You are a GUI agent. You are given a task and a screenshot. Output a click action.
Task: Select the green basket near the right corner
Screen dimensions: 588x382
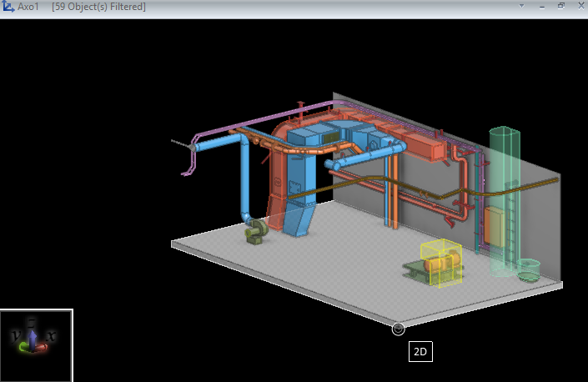click(528, 269)
